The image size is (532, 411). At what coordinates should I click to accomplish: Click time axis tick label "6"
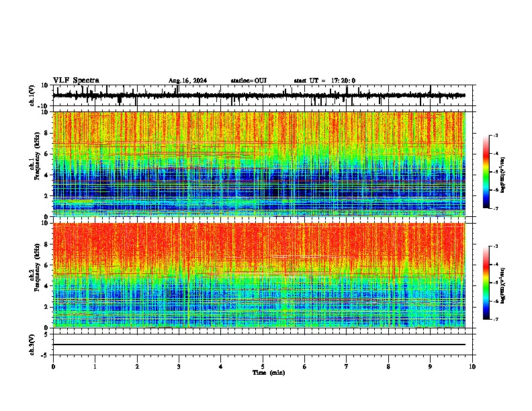coord(305,367)
